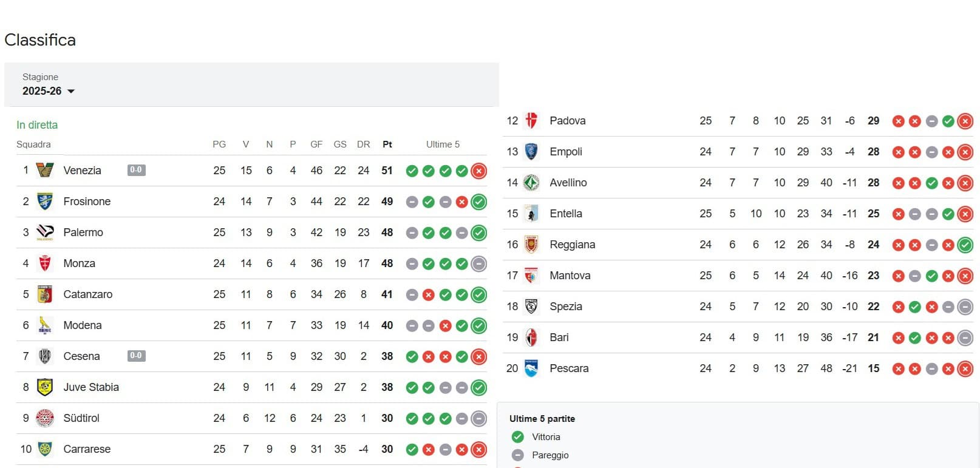Open the Empoli team name link

click(x=565, y=152)
